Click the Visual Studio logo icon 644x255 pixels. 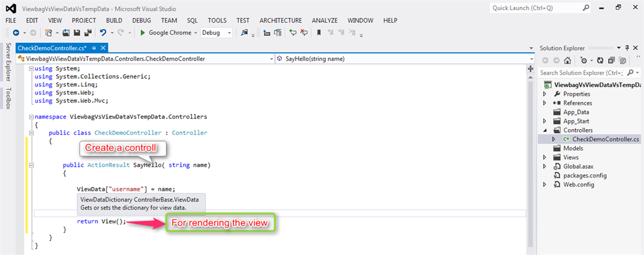11,8
